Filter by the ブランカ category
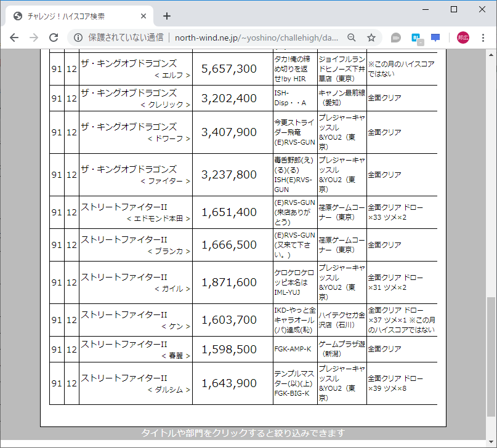The height and width of the screenshot is (448, 497). 169,252
